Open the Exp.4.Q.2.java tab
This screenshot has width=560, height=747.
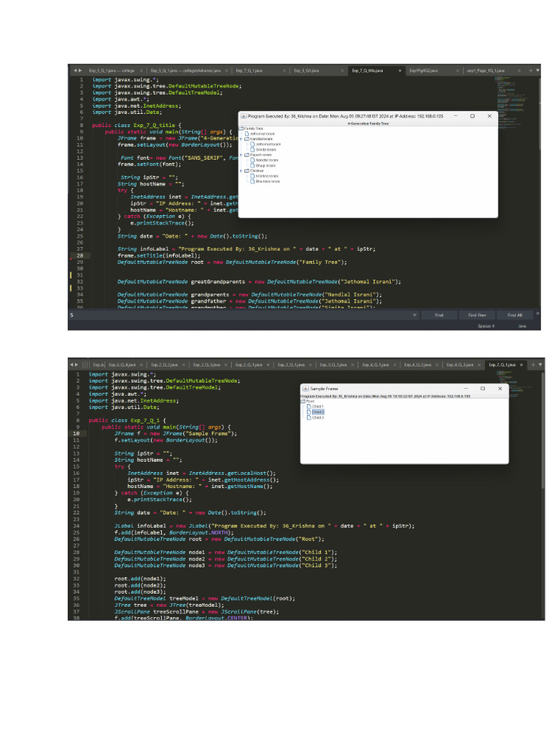[418, 365]
